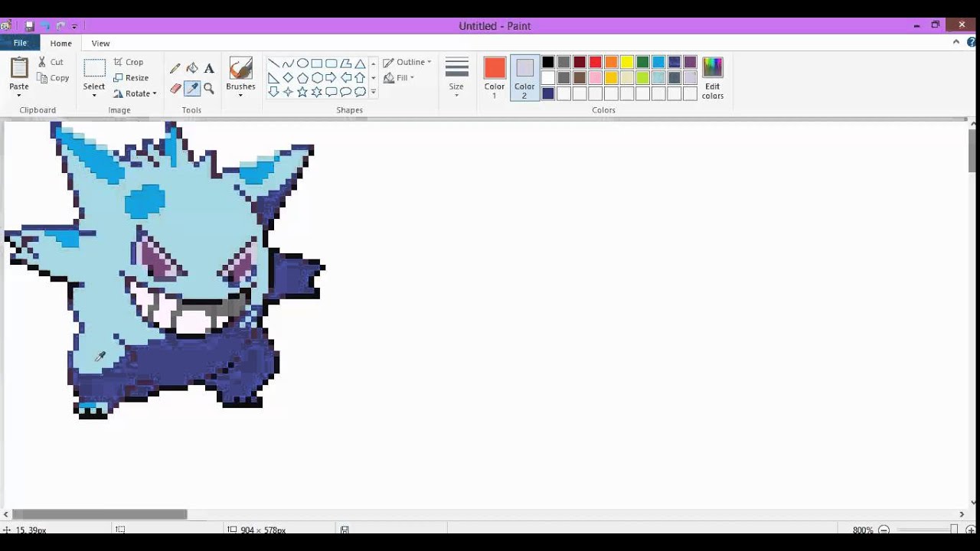Click the Cut scissors button
980x551 pixels.
click(51, 62)
